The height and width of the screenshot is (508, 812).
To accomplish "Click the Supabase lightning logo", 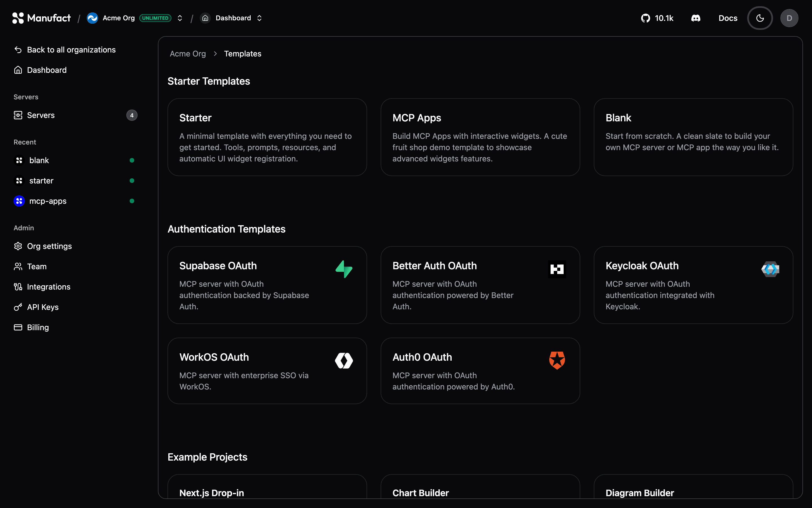I will click(344, 269).
